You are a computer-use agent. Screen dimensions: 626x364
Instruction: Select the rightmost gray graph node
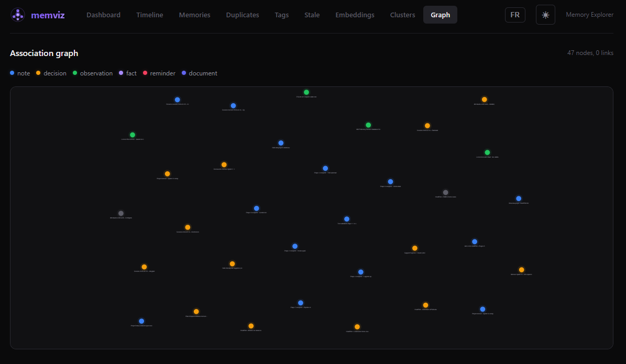(x=446, y=192)
